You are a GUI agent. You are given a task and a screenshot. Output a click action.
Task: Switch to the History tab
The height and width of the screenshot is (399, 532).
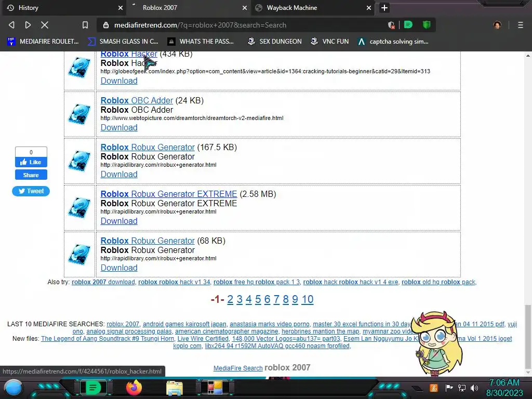pyautogui.click(x=64, y=8)
